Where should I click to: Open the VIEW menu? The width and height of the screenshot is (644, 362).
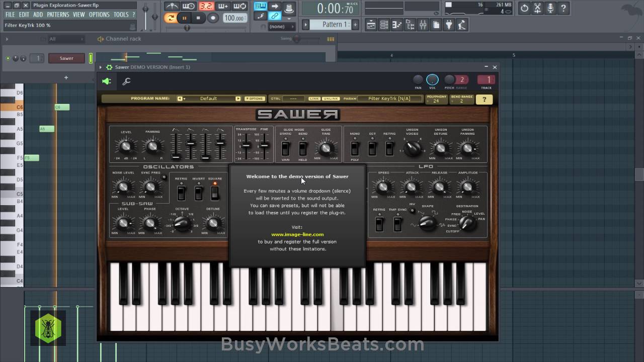79,15
